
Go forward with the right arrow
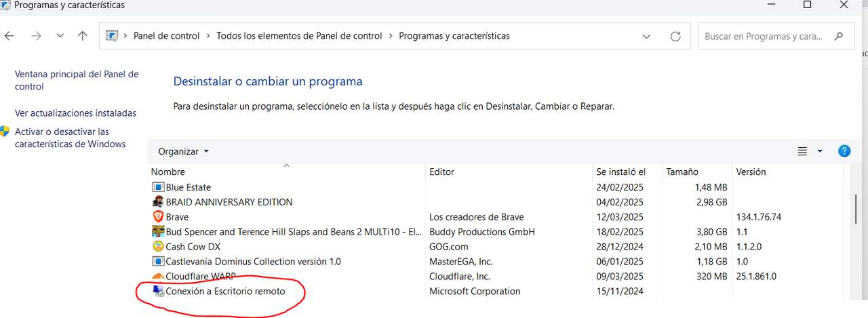(37, 36)
